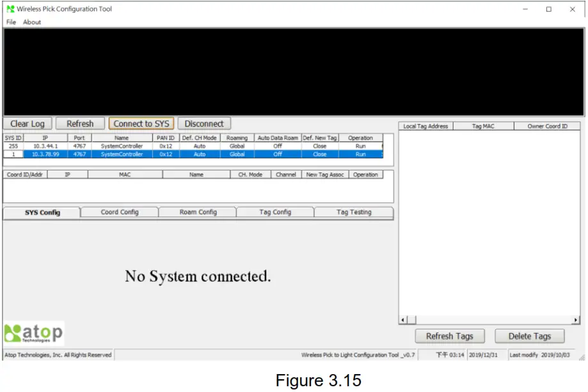
Task: Open the Tag Config tab
Action: 275,212
